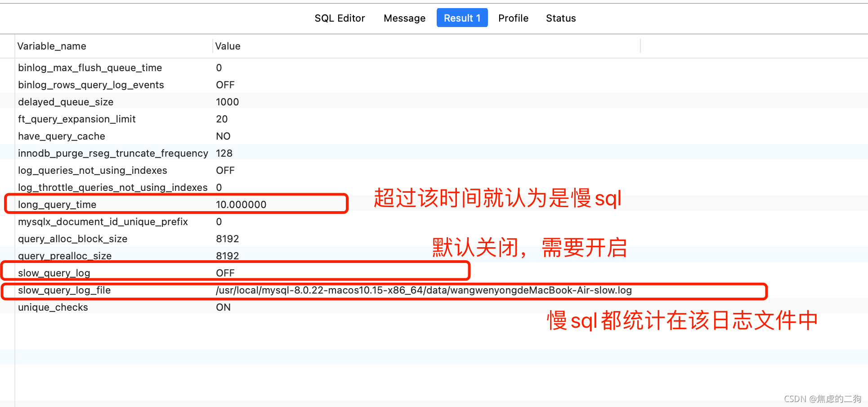Image resolution: width=868 pixels, height=407 pixels.
Task: Click the delayed_queue_size value 1000
Action: 227,102
